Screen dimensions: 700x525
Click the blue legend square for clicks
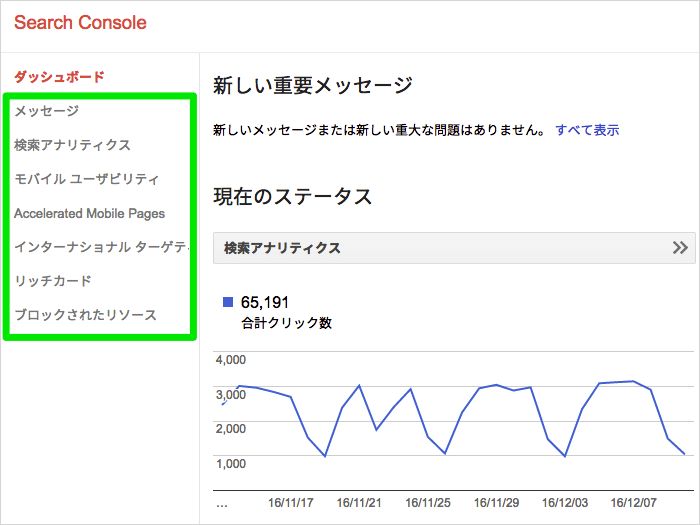tap(228, 302)
